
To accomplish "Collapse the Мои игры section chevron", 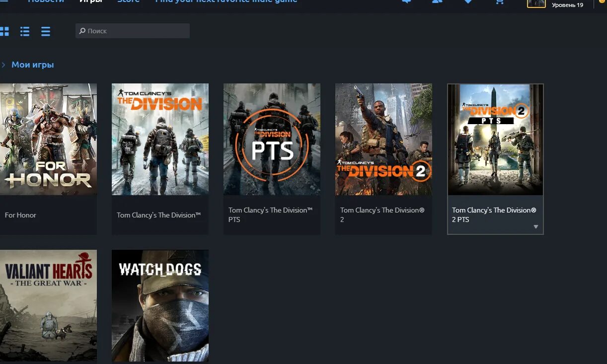I will point(3,65).
